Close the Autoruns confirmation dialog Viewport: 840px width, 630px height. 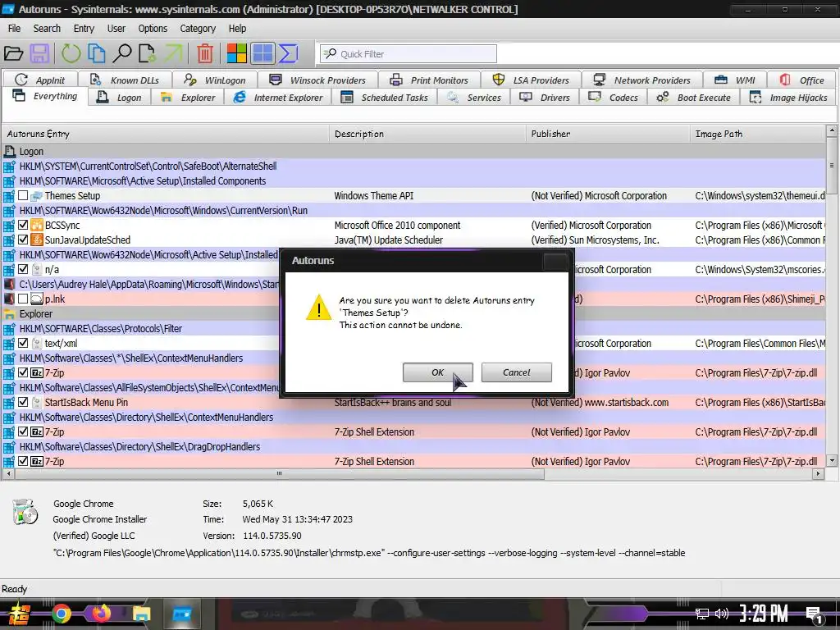[x=555, y=262]
